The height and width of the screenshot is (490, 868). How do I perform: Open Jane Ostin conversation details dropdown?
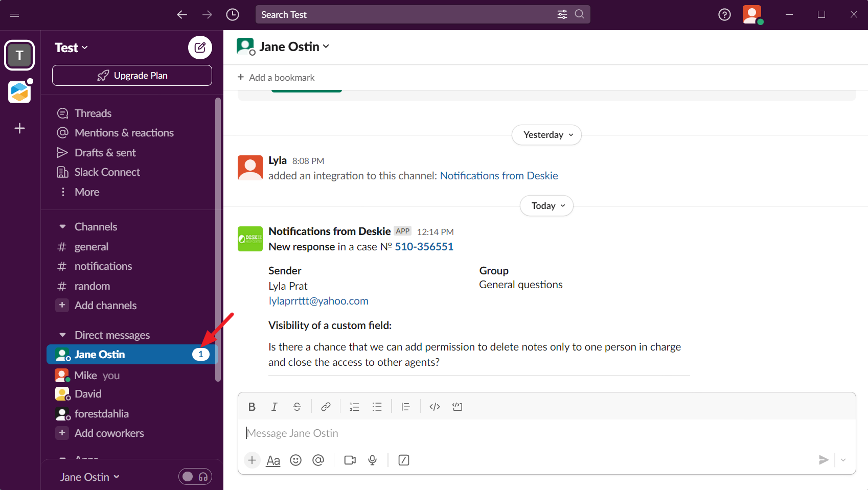tap(294, 46)
